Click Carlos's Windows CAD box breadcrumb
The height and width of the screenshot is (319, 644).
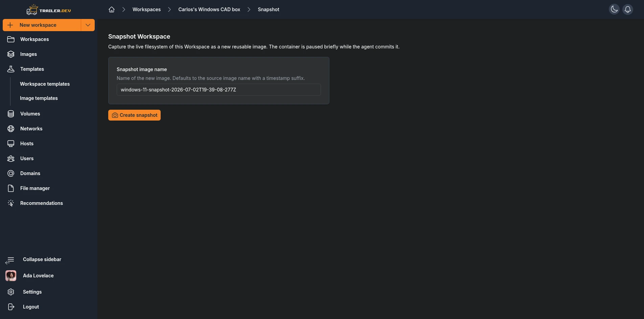[209, 9]
